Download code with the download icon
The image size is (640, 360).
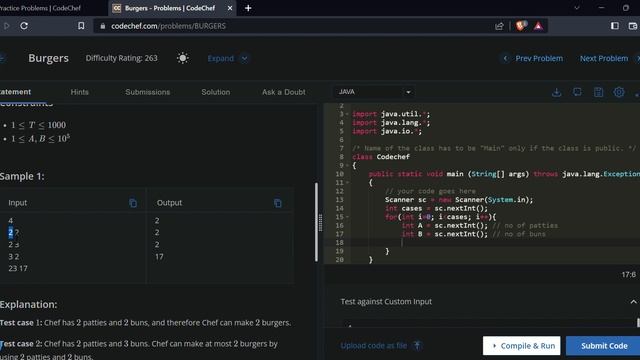tap(556, 92)
